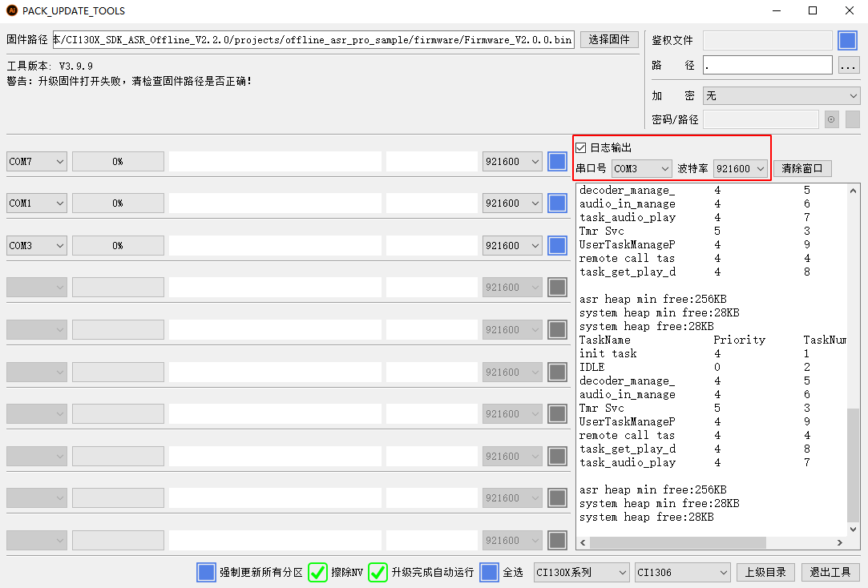
Task: Click the down arrow on the log's vertical scrollbar
Action: 854,530
